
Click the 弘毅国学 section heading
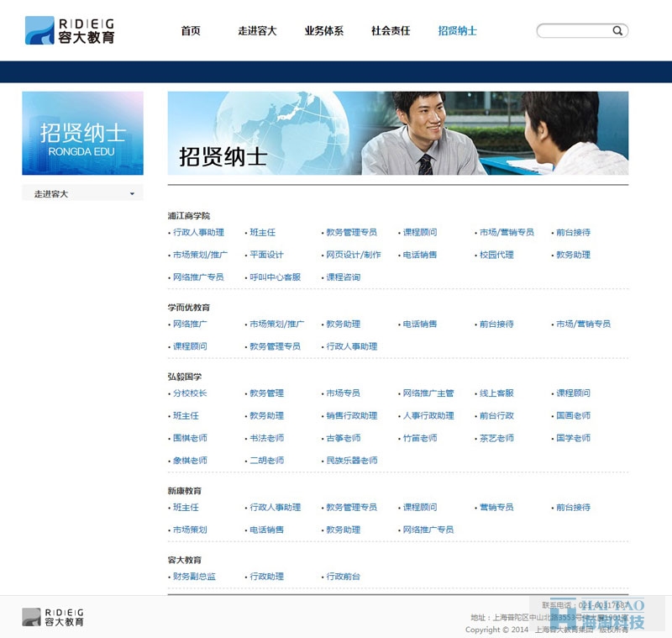pyautogui.click(x=184, y=377)
